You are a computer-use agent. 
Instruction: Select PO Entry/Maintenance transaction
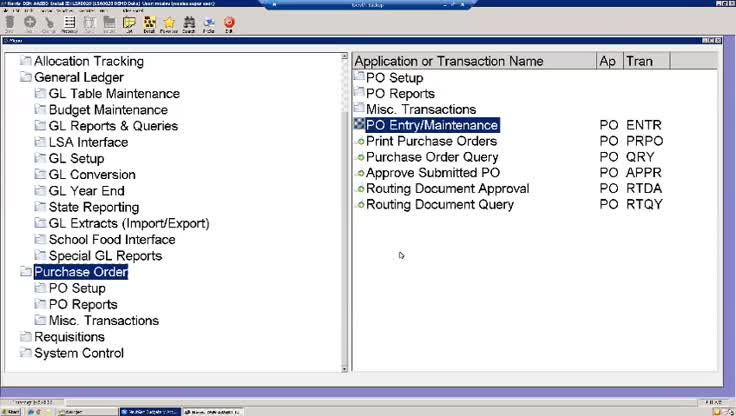click(x=432, y=125)
